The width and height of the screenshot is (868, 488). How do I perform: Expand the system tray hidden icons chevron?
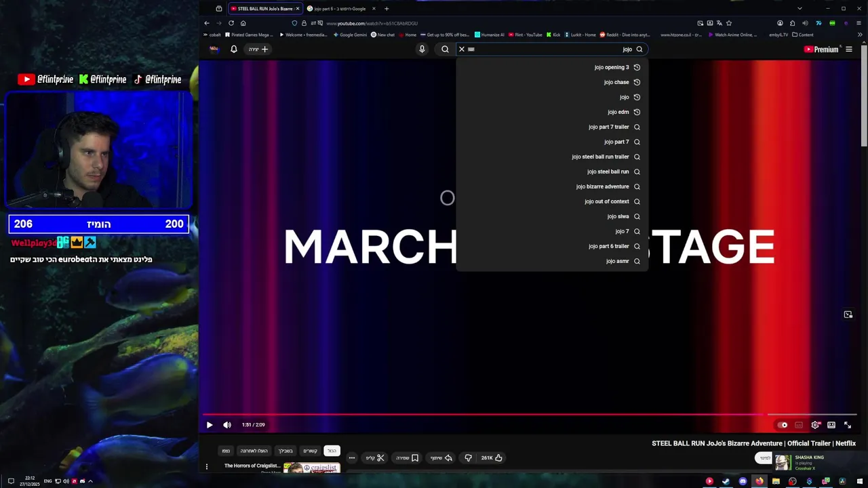(90, 481)
